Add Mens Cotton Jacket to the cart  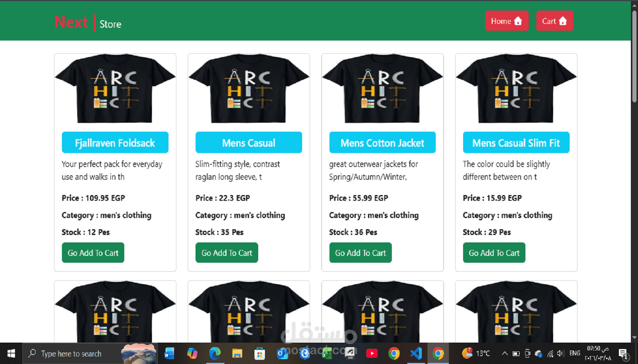pyautogui.click(x=360, y=253)
